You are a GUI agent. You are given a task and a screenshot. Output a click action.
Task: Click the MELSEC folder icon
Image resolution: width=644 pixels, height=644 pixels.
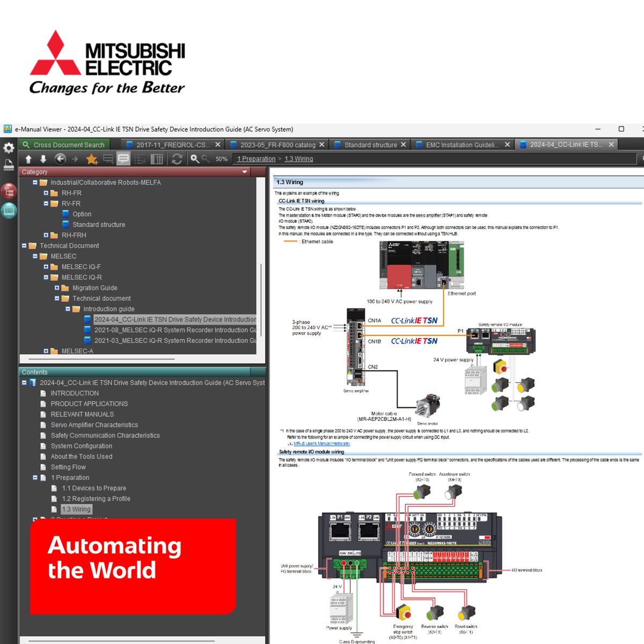43,256
